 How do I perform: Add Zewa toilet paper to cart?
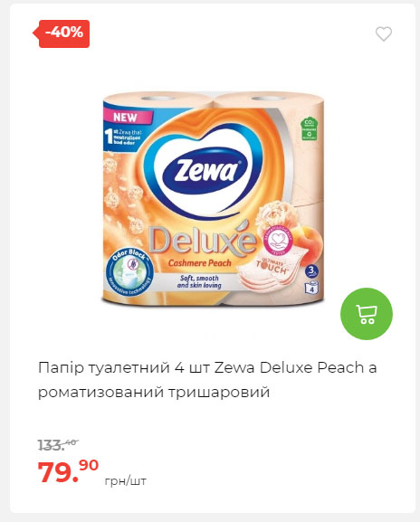pyautogui.click(x=367, y=314)
